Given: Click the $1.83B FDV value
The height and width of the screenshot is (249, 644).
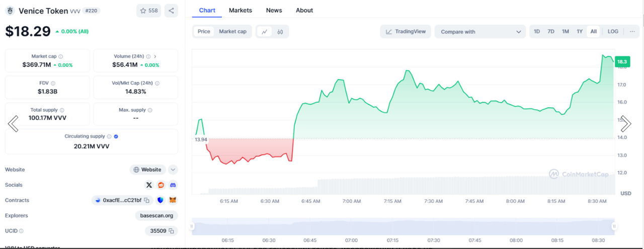Looking at the screenshot, I should click(x=47, y=92).
